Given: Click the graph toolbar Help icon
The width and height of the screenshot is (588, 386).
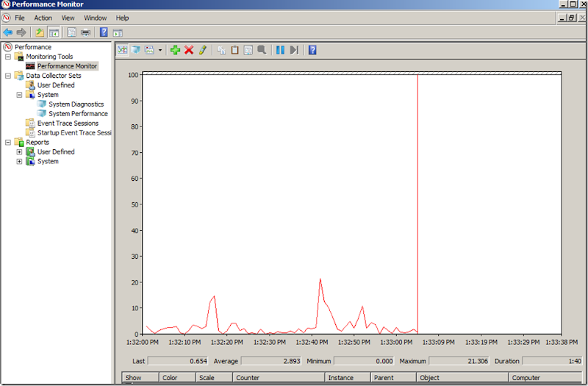Looking at the screenshot, I should click(x=312, y=50).
